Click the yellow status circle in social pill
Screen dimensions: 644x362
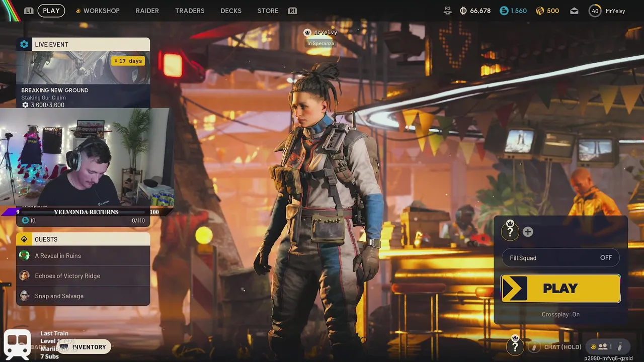593,347
